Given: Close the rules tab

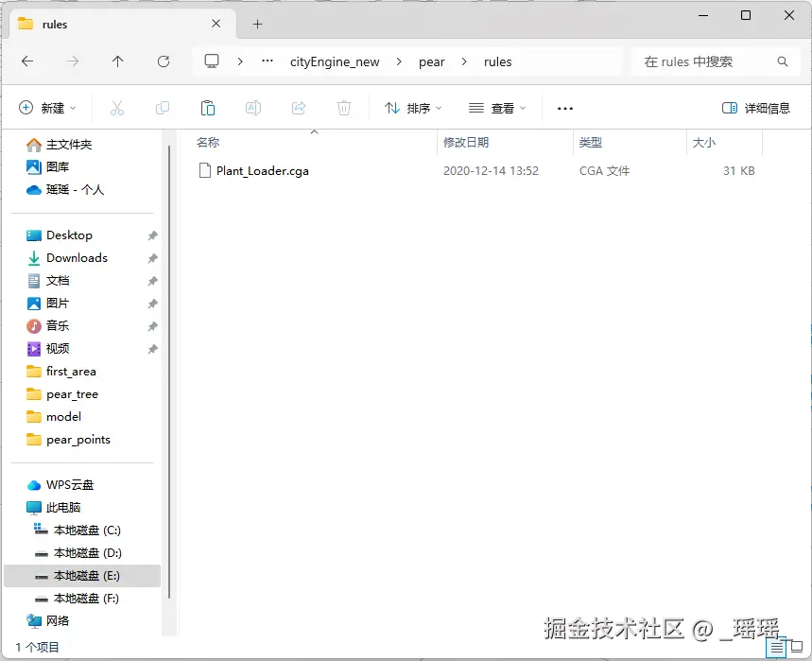Looking at the screenshot, I should point(216,24).
